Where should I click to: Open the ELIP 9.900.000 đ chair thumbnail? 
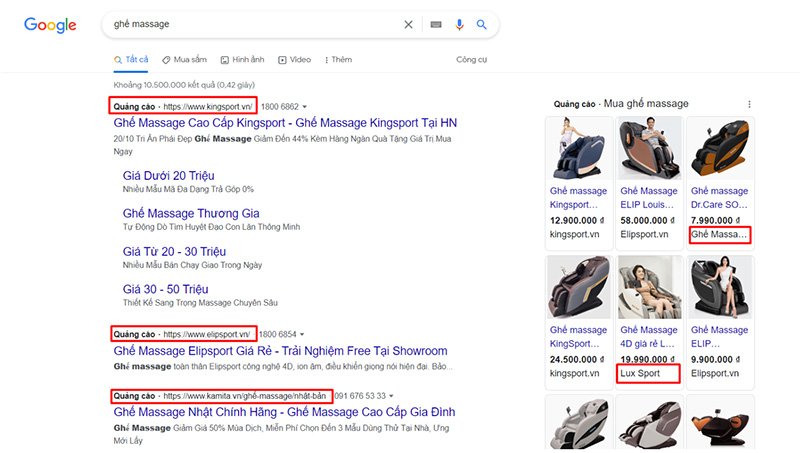(720, 288)
